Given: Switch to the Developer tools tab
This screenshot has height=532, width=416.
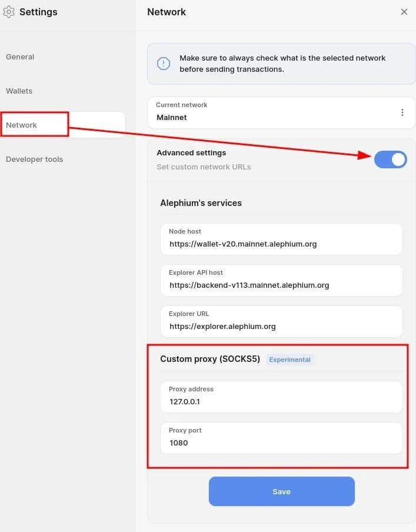Looking at the screenshot, I should point(34,159).
